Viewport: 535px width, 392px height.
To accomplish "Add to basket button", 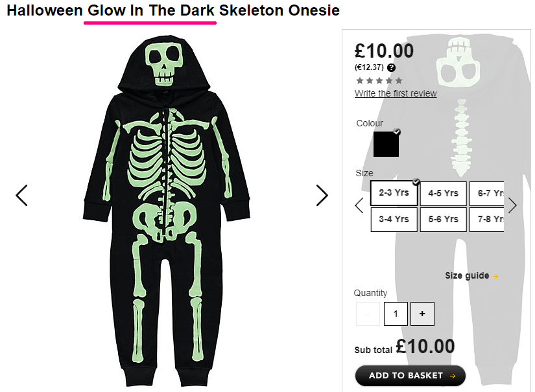I will point(410,376).
